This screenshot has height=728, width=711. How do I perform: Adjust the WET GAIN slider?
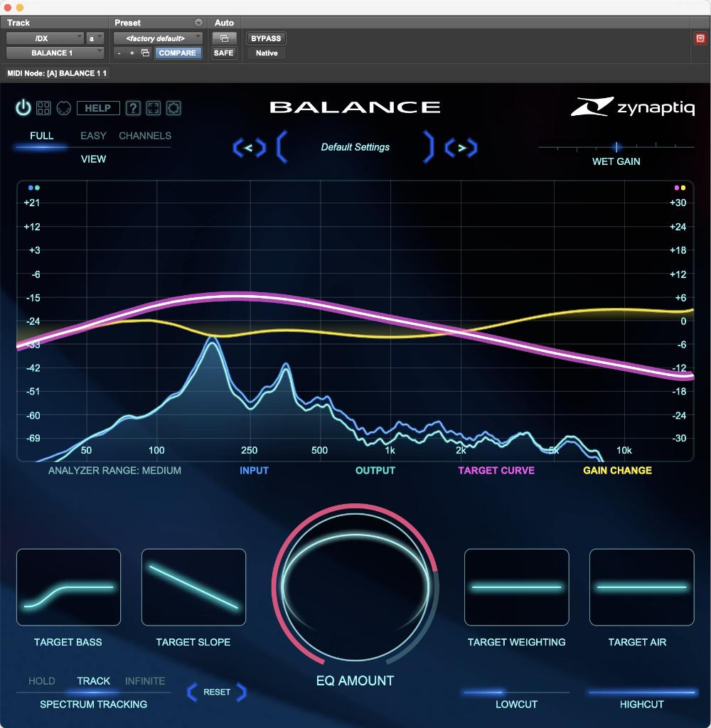pos(616,147)
